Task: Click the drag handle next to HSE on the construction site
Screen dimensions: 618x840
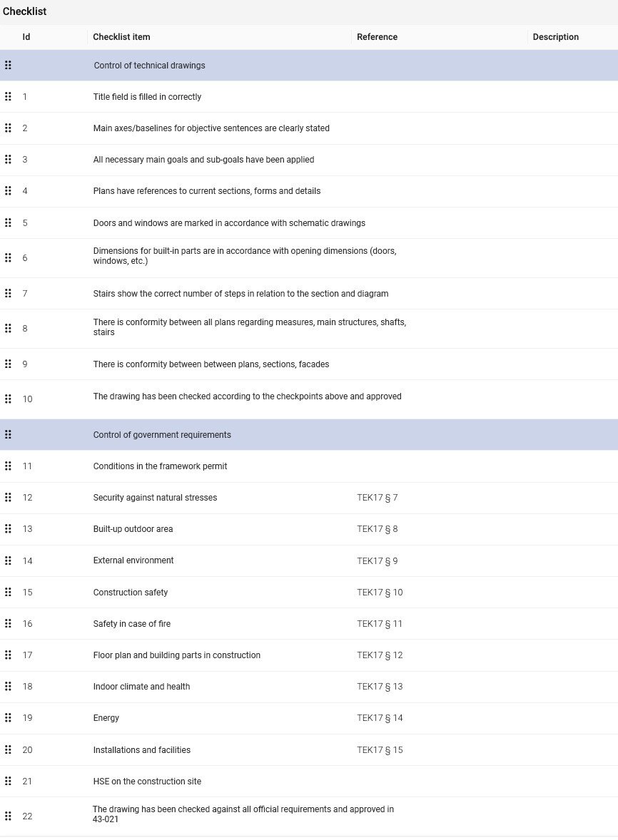Action: 9,781
